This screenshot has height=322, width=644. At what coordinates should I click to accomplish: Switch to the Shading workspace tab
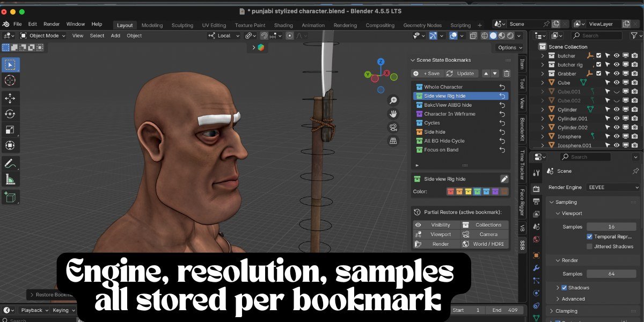point(283,25)
